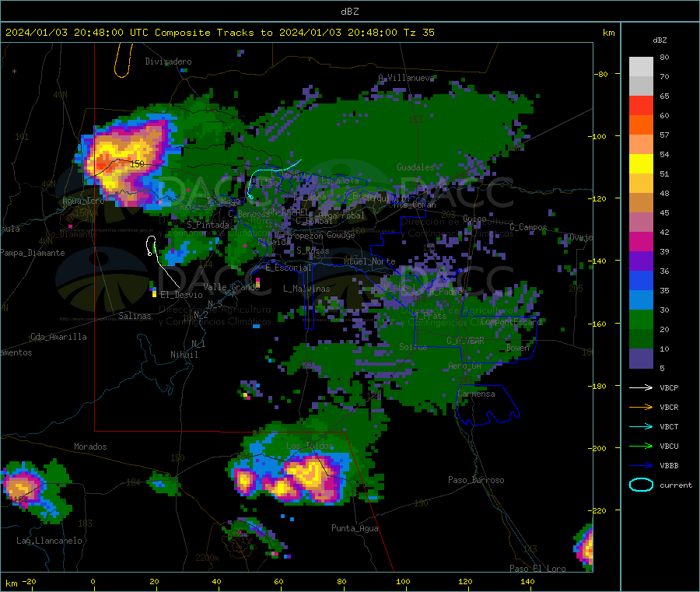Select the red 60 dBZ color swatch

coord(641,105)
